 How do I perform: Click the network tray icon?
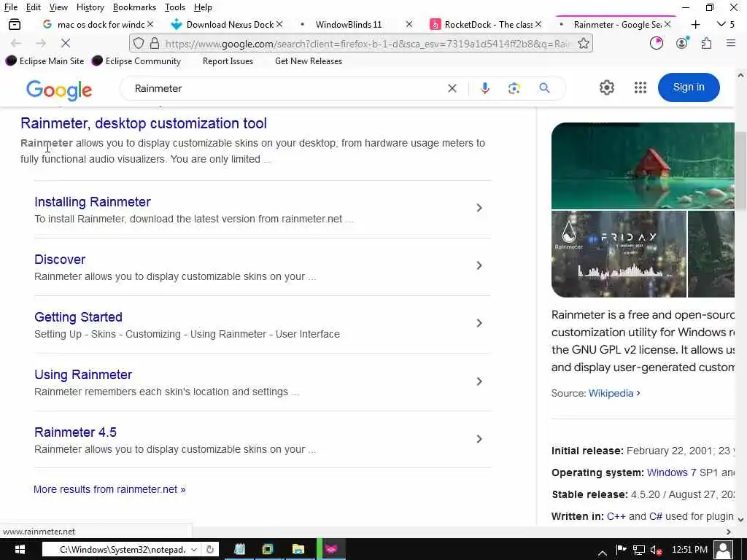tap(639, 550)
